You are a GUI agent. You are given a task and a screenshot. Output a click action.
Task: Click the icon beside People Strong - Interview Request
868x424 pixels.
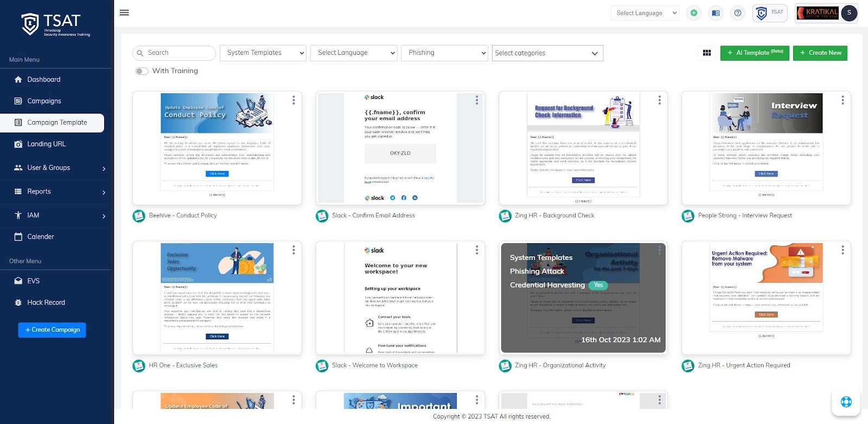pyautogui.click(x=688, y=216)
